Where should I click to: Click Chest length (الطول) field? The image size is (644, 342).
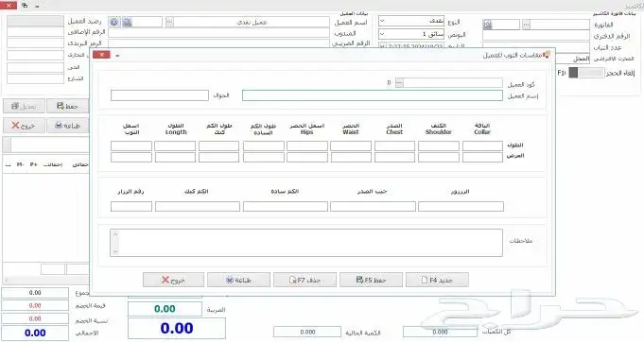394,146
